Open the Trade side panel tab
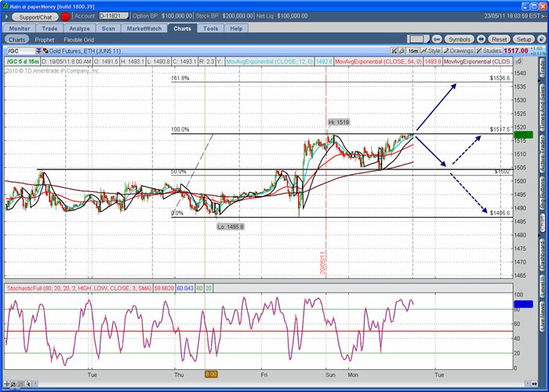This screenshot has height=392, width=549. pos(542,68)
